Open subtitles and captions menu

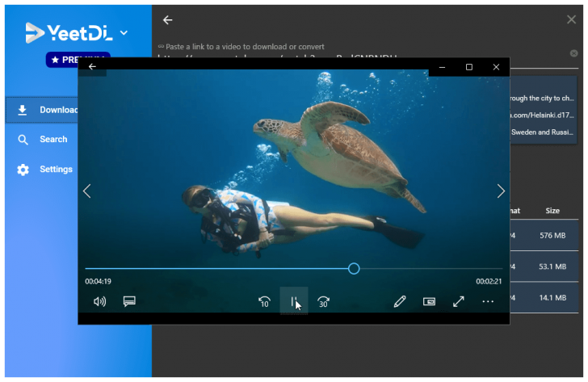[x=129, y=301]
